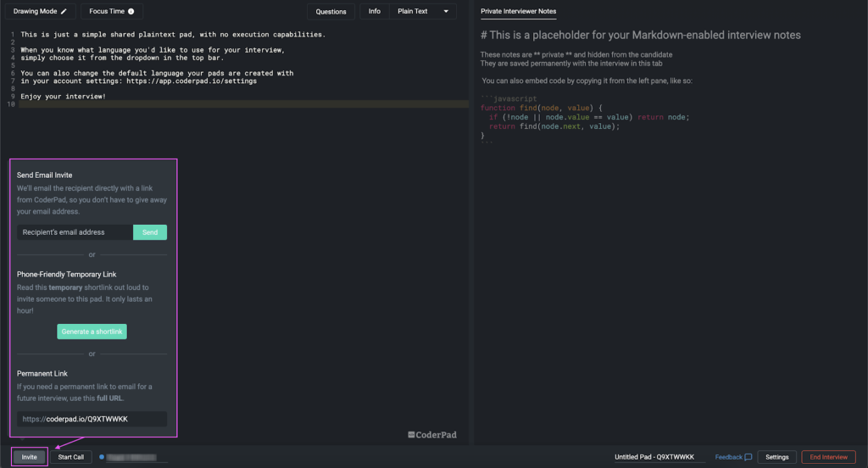Select the Private Interviewer Notes tab
This screenshot has width=868, height=468.
pos(518,11)
